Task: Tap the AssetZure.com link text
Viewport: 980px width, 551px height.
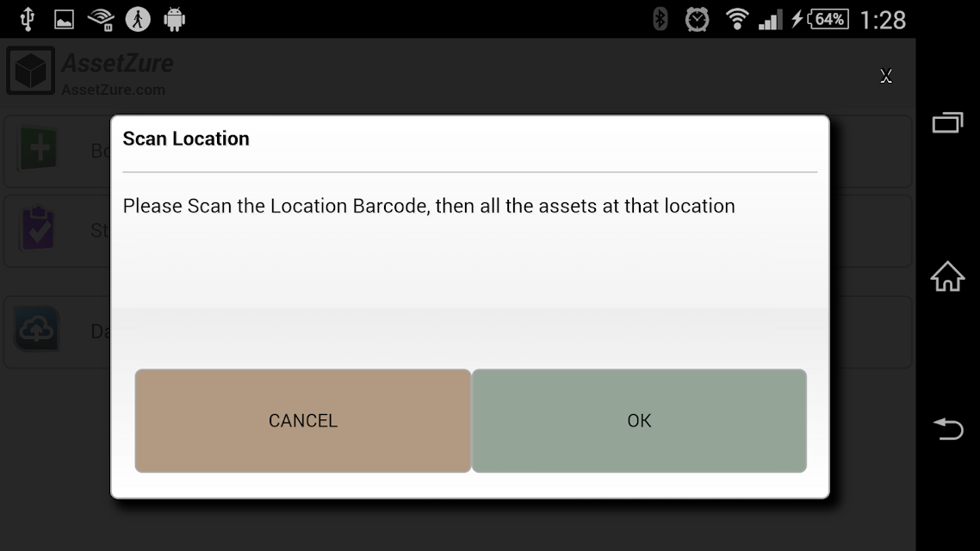Action: [x=113, y=90]
